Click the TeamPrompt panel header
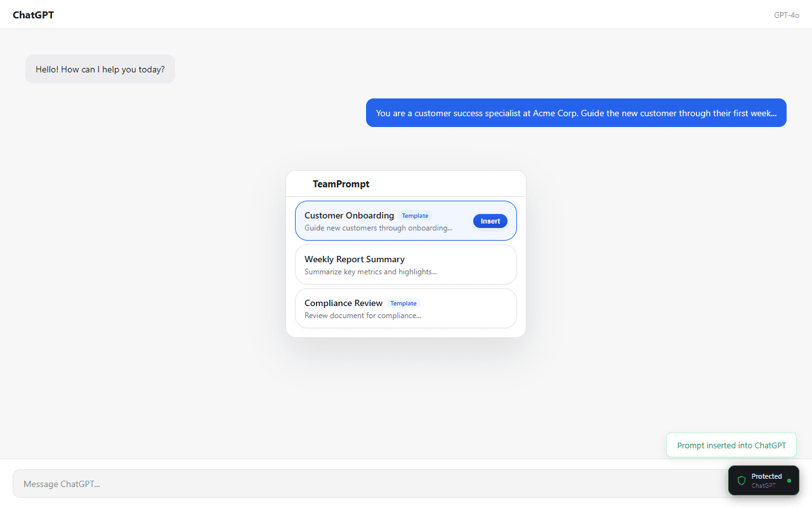This screenshot has height=508, width=812. click(341, 184)
